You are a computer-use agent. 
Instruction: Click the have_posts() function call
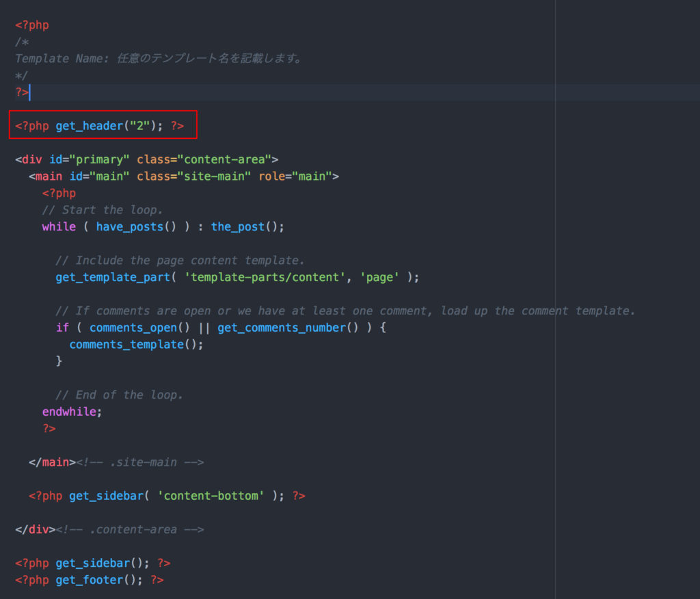[x=130, y=226]
